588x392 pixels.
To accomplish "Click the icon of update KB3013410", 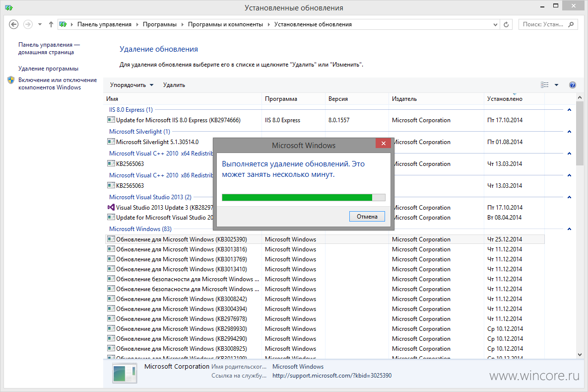I will point(111,269).
